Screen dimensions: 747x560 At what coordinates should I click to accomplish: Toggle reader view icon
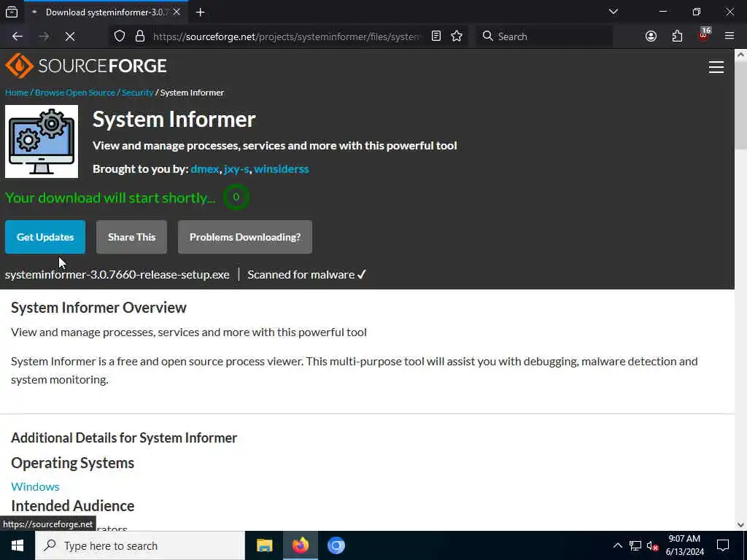pos(436,36)
